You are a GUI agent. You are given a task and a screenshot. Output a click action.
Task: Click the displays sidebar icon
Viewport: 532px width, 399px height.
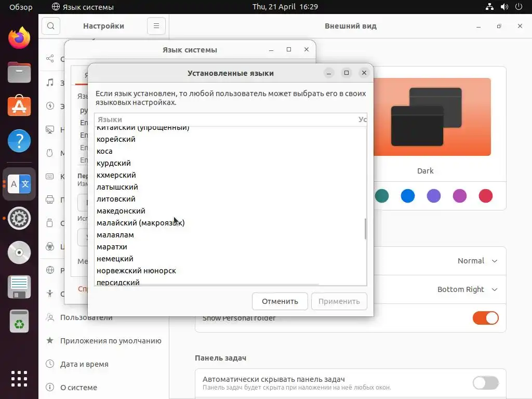pos(50,129)
